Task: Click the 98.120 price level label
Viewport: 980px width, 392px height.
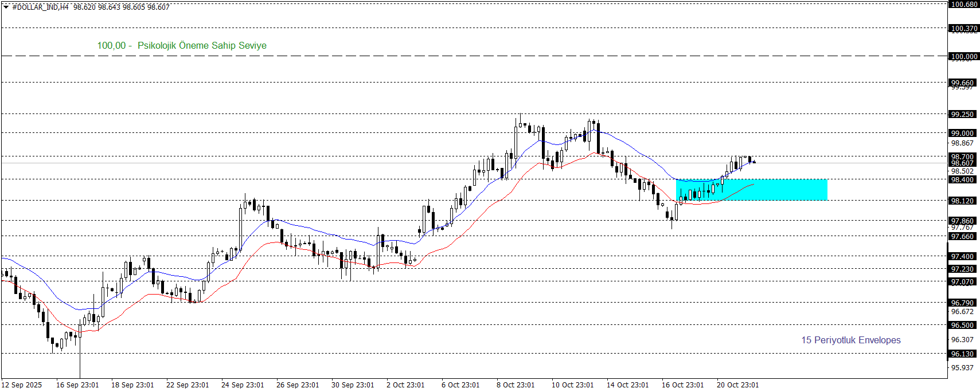Action: [x=962, y=201]
